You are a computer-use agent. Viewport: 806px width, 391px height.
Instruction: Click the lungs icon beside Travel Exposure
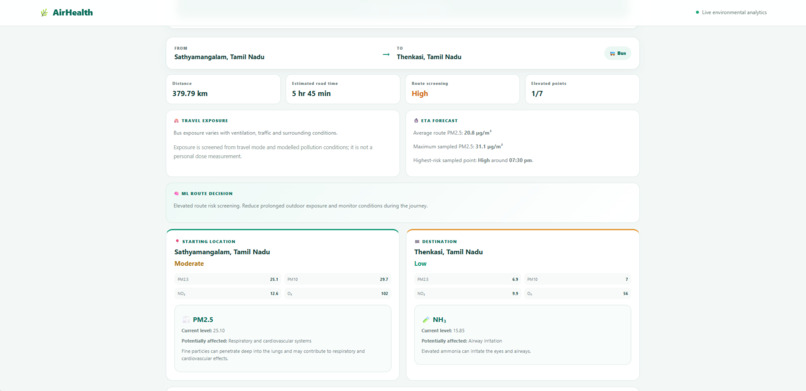click(176, 121)
